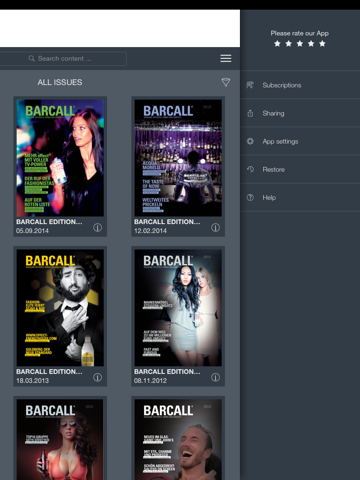Open the hamburger menu icon
This screenshot has width=360, height=480.
tap(226, 58)
